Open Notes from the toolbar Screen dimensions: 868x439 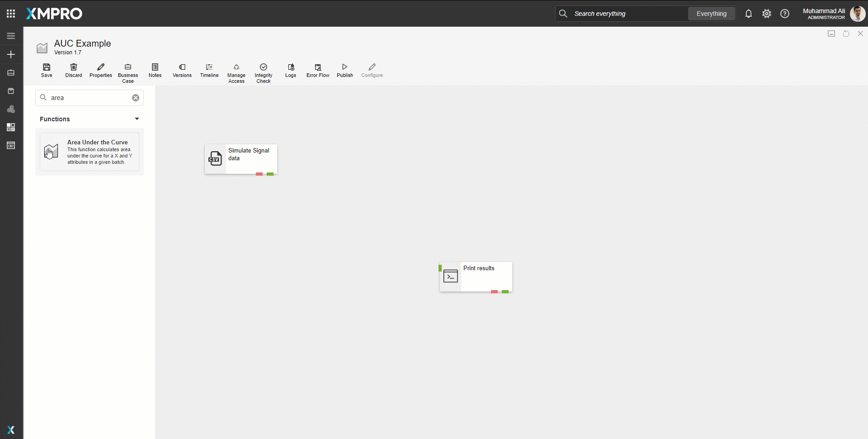point(155,70)
